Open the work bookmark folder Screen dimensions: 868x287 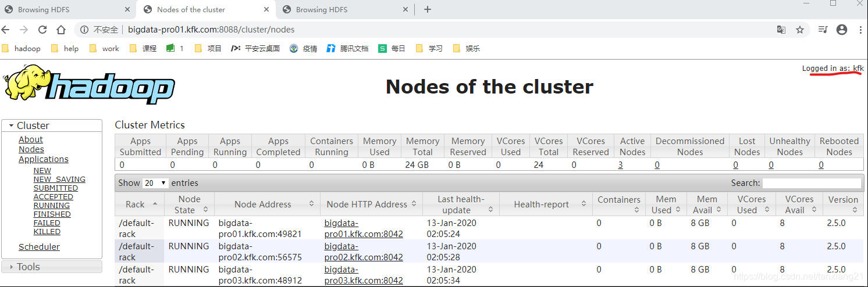coord(104,48)
